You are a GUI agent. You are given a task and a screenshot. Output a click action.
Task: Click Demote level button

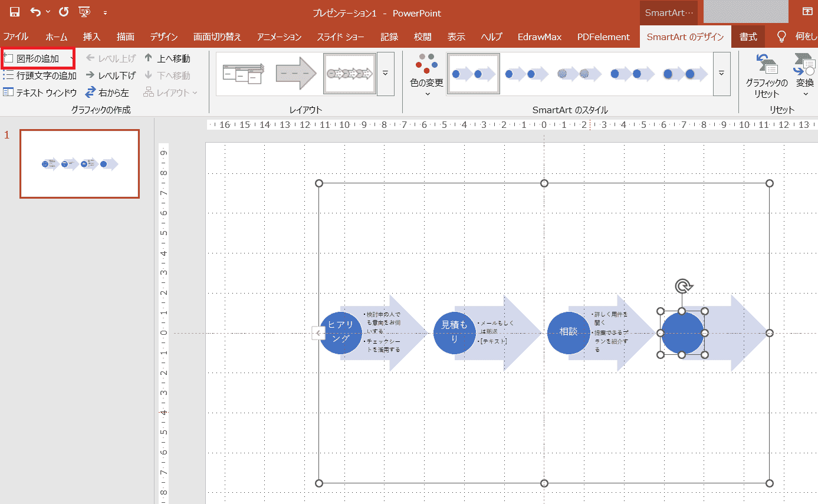(x=110, y=75)
